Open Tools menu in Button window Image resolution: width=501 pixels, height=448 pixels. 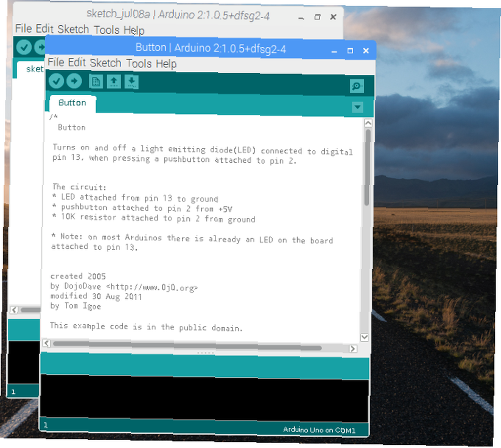point(139,63)
